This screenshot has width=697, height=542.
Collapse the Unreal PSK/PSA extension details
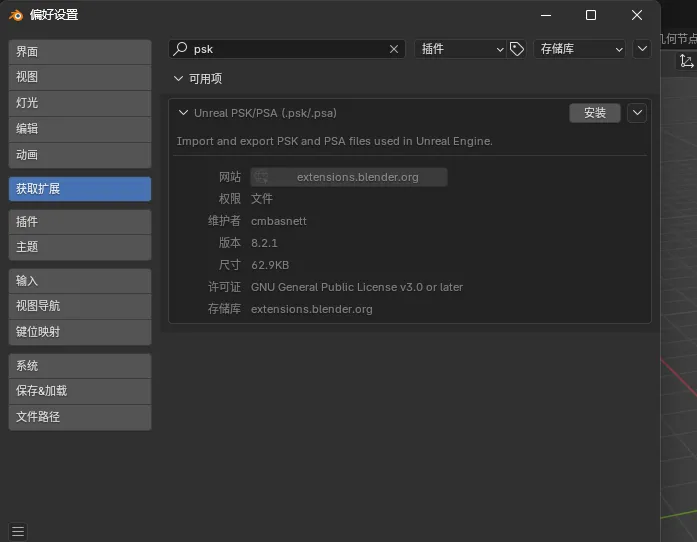(x=183, y=113)
